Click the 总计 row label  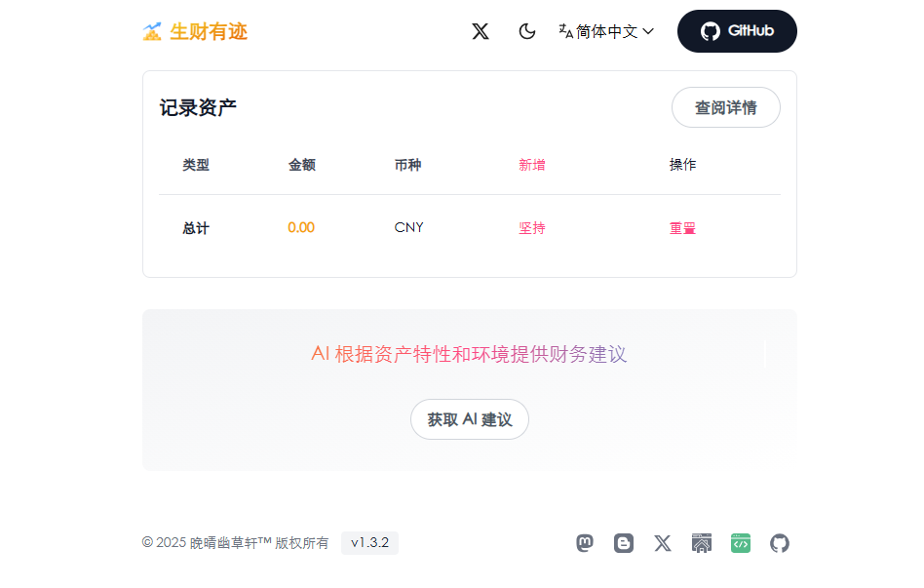pyautogui.click(x=196, y=227)
